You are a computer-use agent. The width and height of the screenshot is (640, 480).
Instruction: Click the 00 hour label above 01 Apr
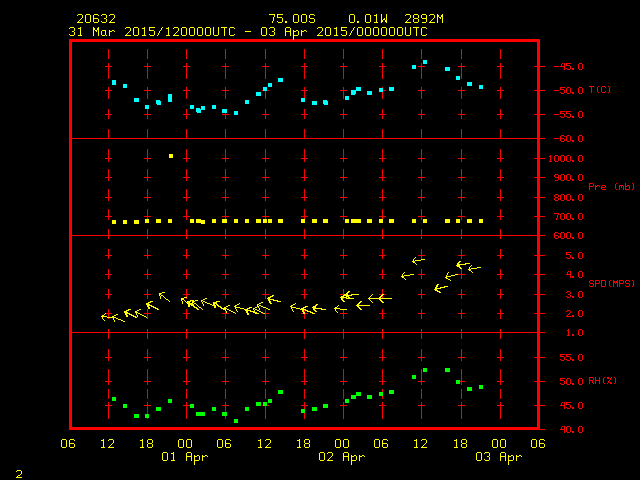(x=185, y=443)
